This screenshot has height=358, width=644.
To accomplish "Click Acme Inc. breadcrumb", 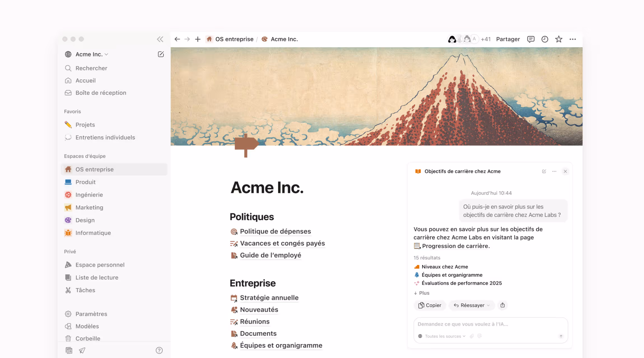I will (280, 39).
